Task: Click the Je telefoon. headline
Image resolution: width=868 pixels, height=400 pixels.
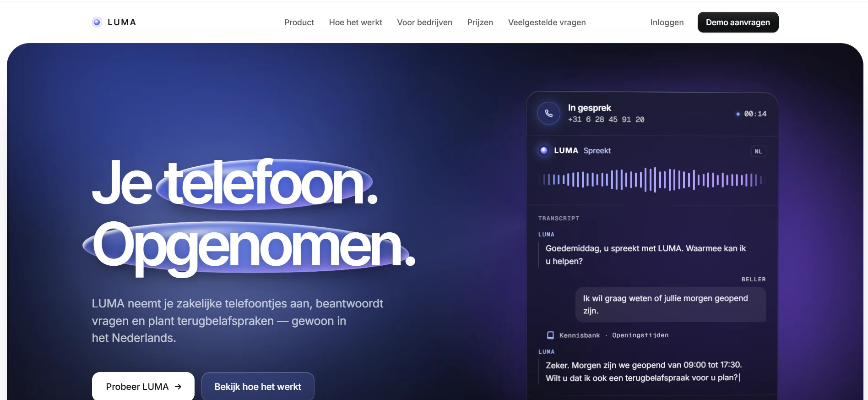Action: pos(235,182)
